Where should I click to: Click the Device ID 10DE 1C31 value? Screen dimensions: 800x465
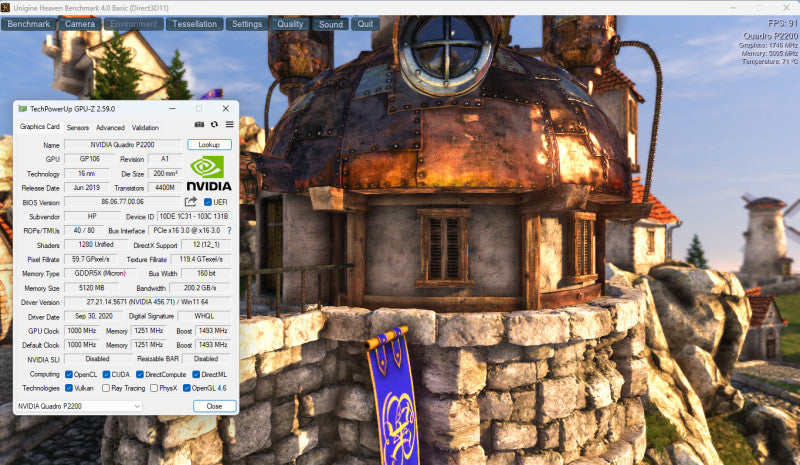click(193, 216)
